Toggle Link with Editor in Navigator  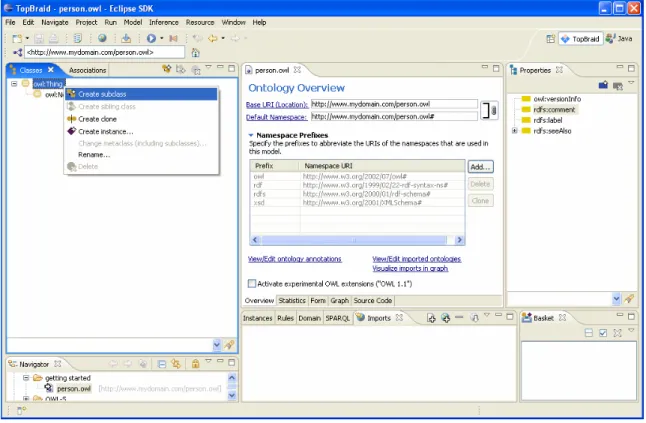click(x=176, y=364)
